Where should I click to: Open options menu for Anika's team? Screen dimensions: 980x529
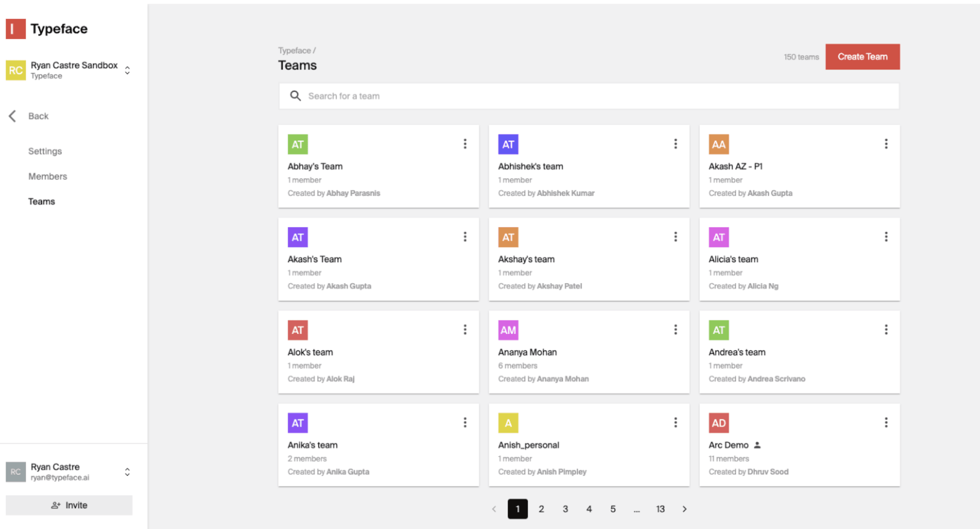[x=465, y=422]
